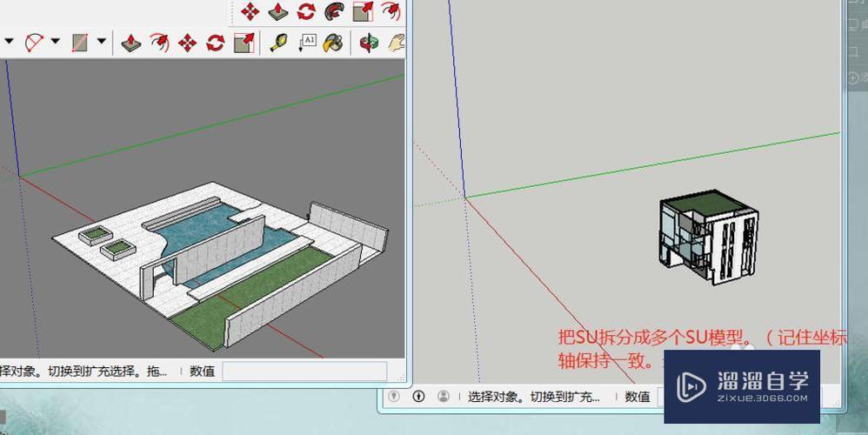868x435 pixels.
Task: Select the Rectangle shape tool
Action: click(x=81, y=42)
